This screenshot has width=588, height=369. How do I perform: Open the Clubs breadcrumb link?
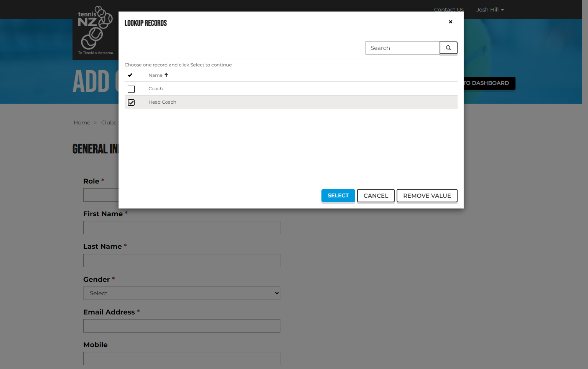point(109,122)
